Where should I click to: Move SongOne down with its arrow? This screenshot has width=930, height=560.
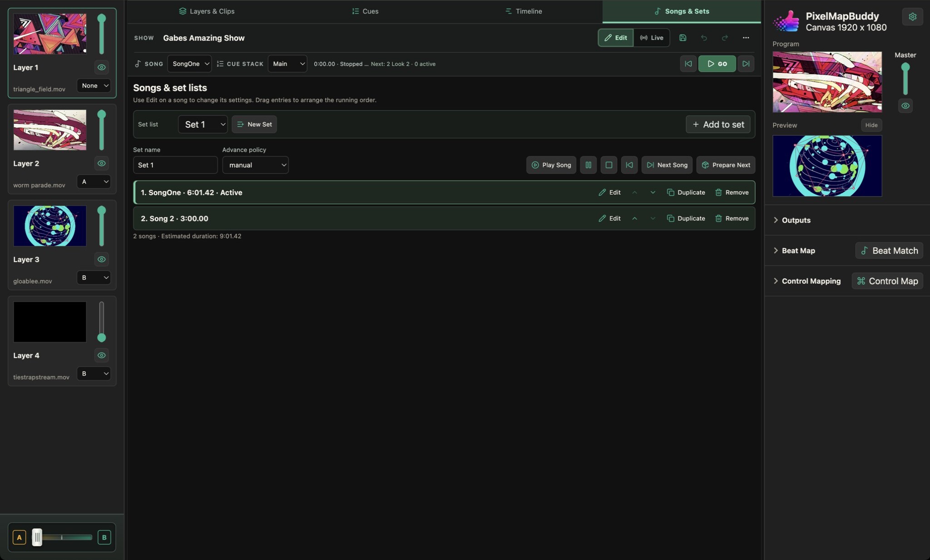[x=653, y=192]
